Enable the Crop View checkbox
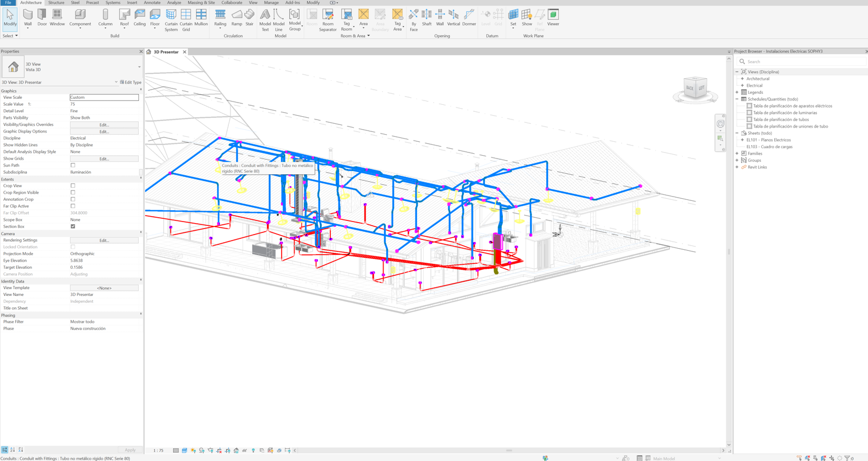Image resolution: width=868 pixels, height=461 pixels. click(73, 186)
